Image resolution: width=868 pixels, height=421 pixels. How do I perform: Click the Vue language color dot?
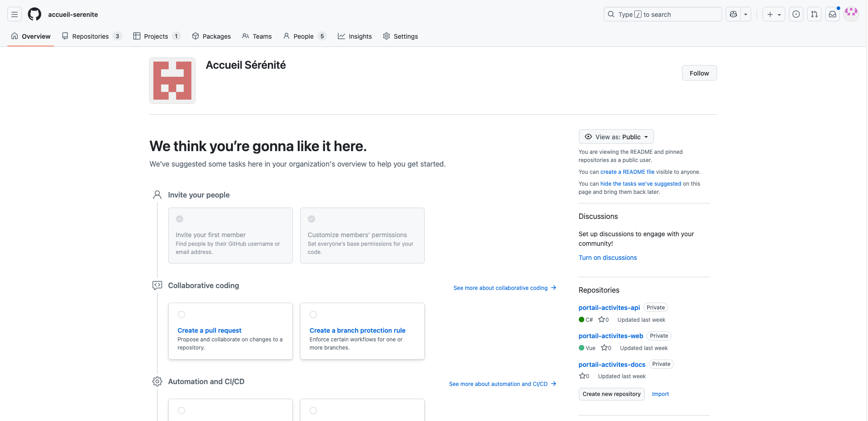581,348
